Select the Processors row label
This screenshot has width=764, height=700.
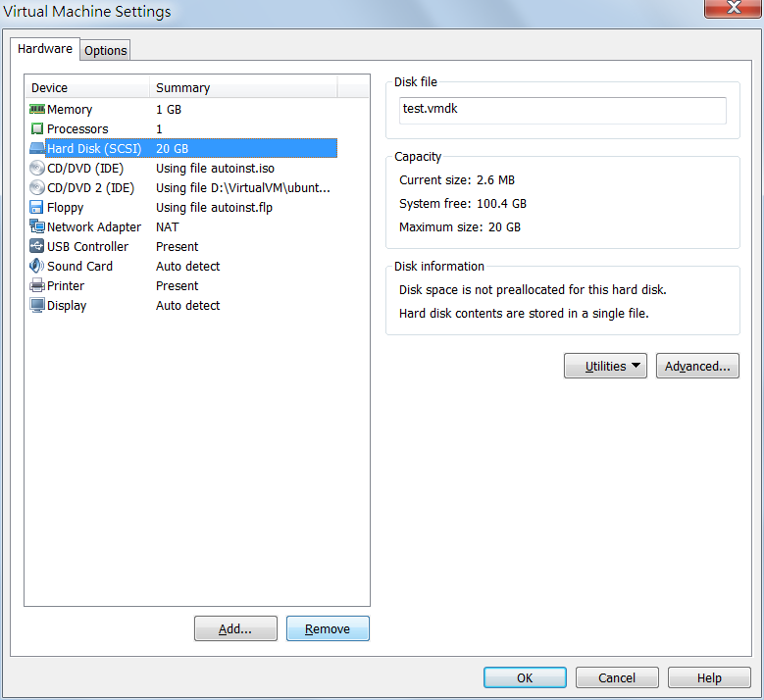[x=77, y=129]
